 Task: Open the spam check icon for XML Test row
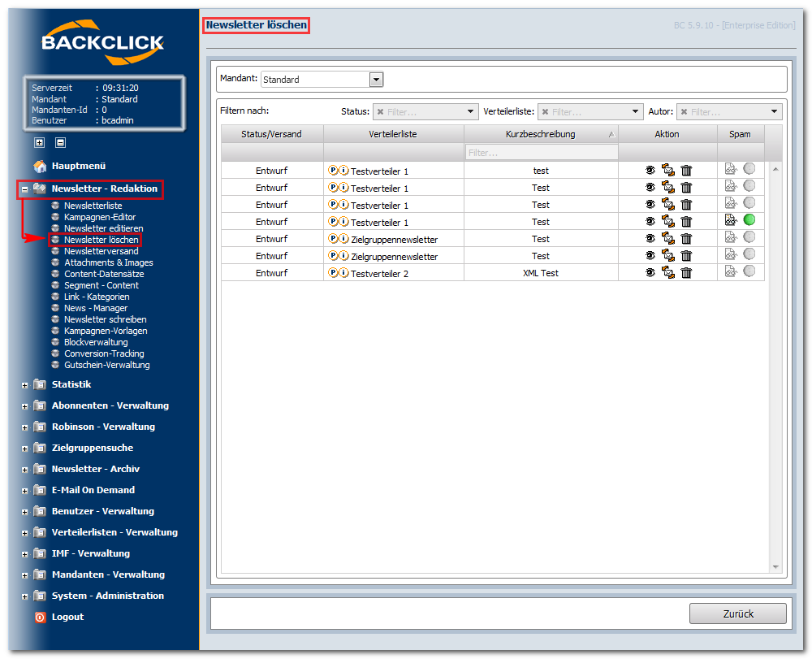tap(731, 271)
